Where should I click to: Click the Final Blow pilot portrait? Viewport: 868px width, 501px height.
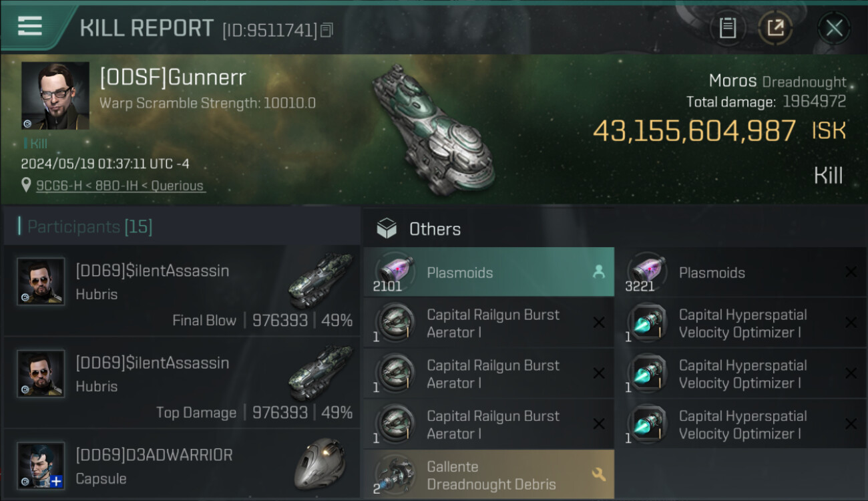[41, 281]
